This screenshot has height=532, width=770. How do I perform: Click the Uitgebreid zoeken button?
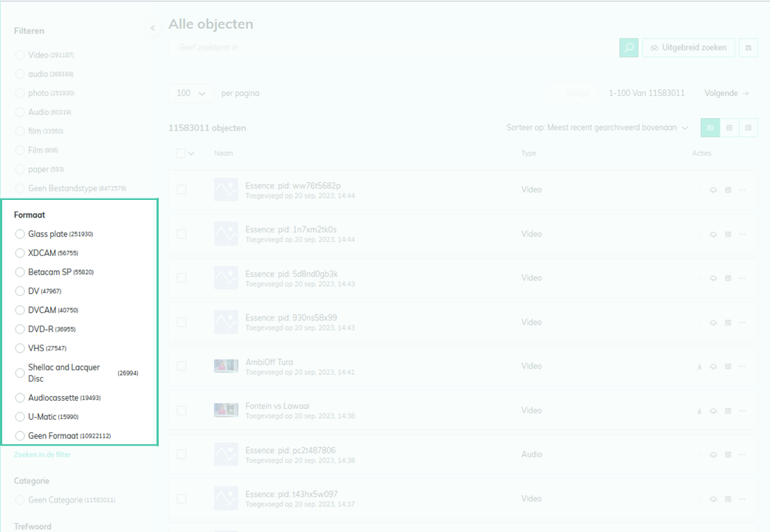pyautogui.click(x=689, y=48)
